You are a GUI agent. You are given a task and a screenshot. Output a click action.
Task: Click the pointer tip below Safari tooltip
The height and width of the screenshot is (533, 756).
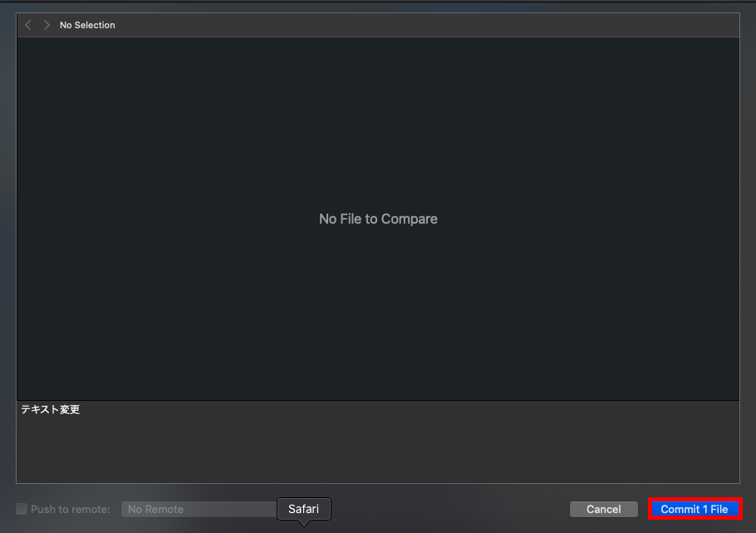pyautogui.click(x=304, y=523)
